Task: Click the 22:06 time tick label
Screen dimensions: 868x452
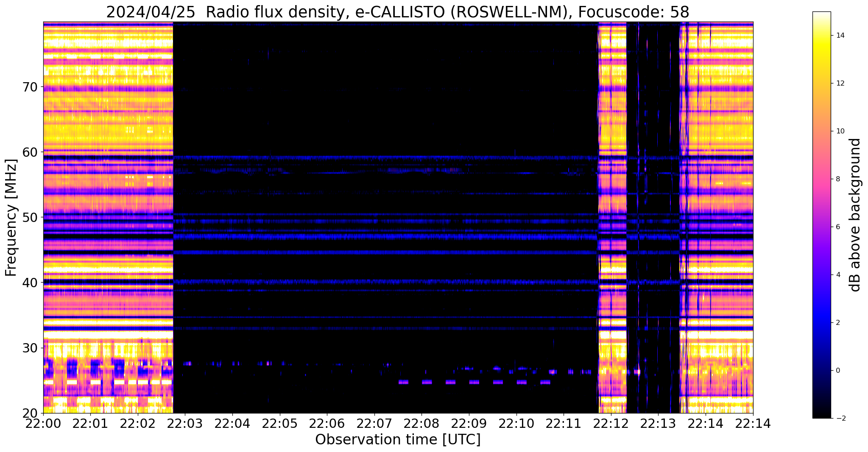Action: coord(327,424)
